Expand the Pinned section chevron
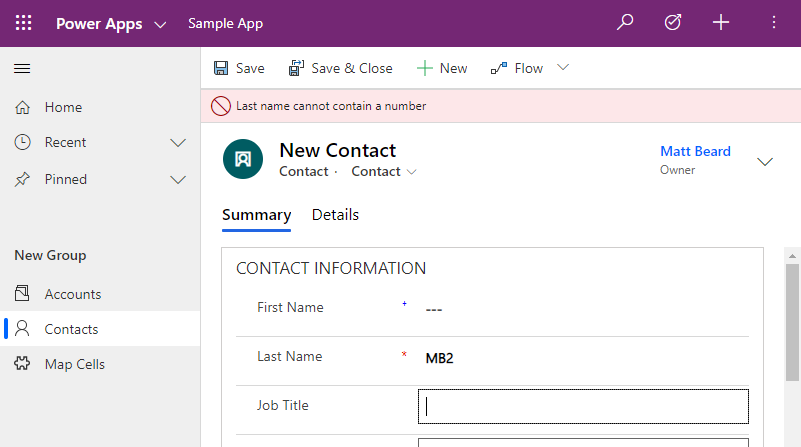 (x=178, y=180)
